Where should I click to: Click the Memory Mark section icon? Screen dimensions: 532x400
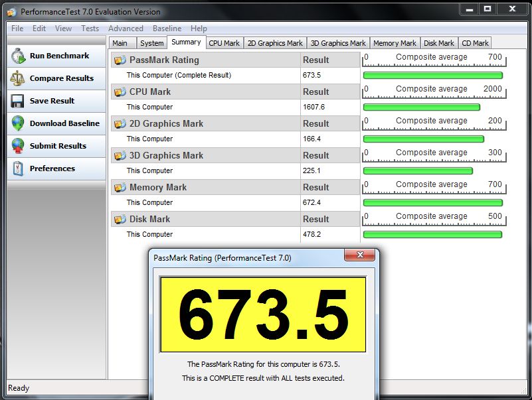click(x=120, y=188)
